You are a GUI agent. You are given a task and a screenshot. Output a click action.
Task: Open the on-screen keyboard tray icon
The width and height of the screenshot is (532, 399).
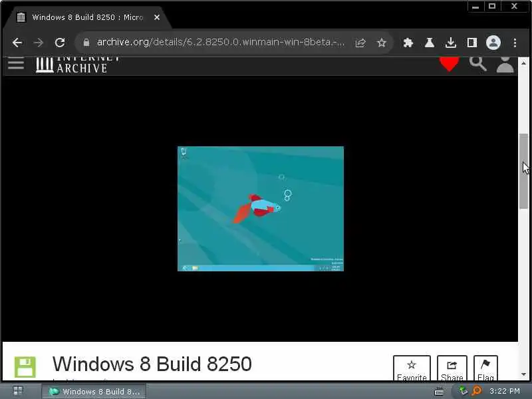pos(439,391)
